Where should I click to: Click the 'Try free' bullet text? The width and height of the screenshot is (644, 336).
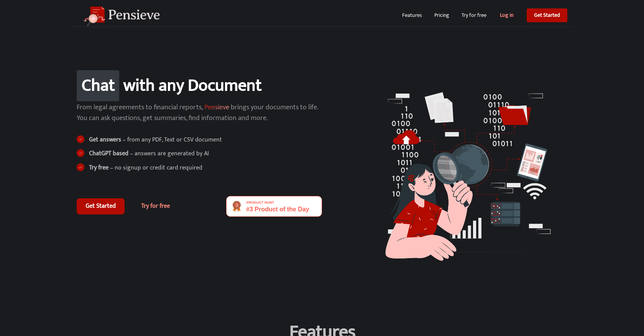(99, 168)
